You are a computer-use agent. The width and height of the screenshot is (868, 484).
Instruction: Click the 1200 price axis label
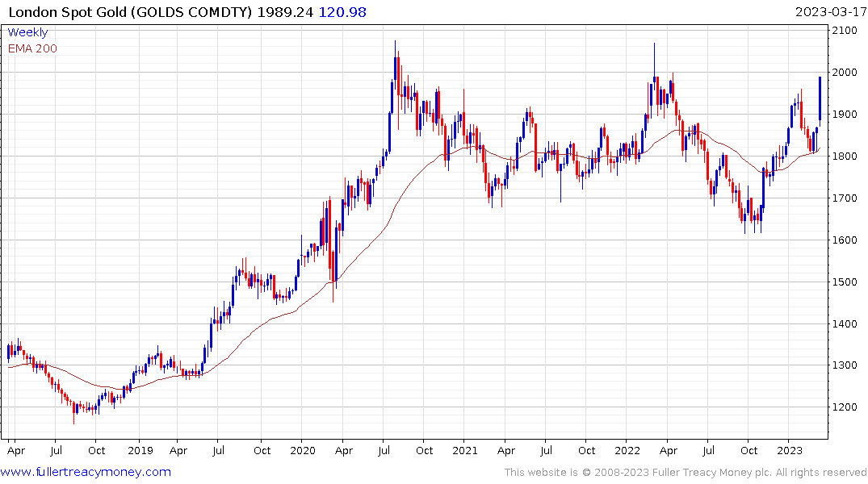pos(845,407)
